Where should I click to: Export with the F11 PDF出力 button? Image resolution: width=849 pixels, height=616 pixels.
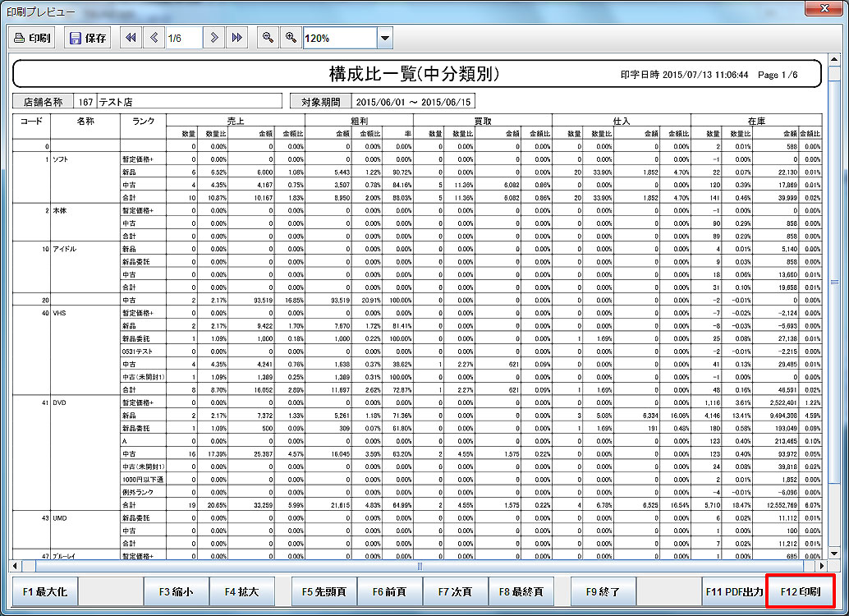pyautogui.click(x=734, y=591)
